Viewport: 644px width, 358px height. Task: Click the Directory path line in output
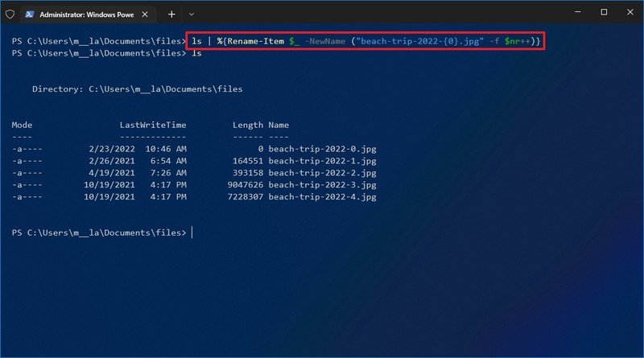(x=137, y=89)
